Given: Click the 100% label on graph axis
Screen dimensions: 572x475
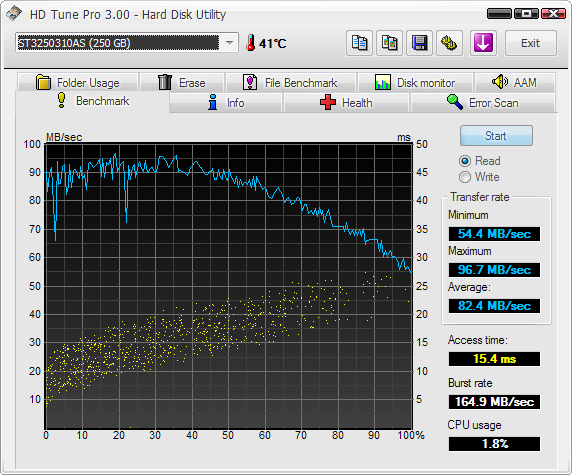Looking at the screenshot, I should click(x=411, y=435).
